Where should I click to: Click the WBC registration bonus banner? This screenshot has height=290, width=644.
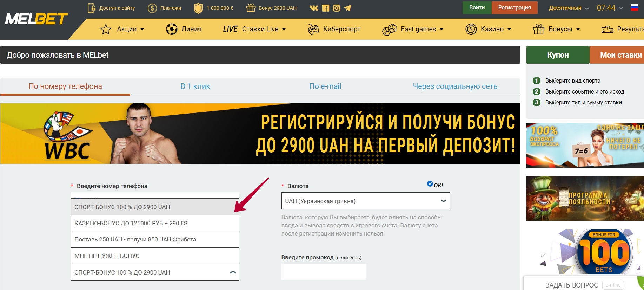coord(260,134)
